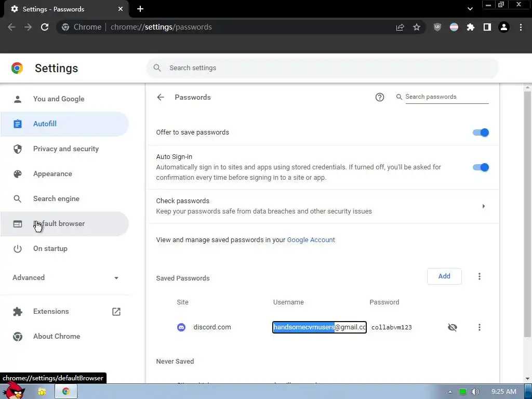Viewport: 532px width, 399px height.
Task: Click the Password column header
Action: point(384,302)
